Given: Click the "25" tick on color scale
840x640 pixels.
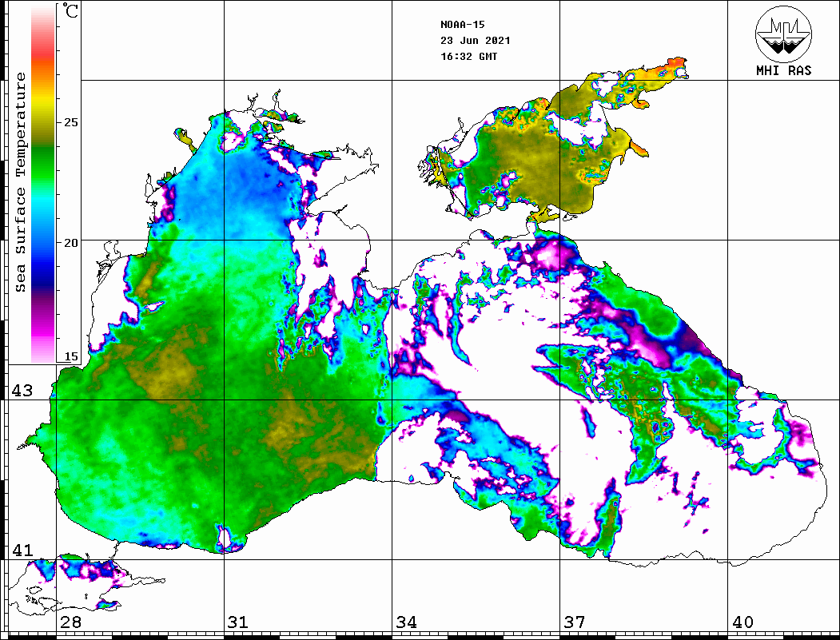Looking at the screenshot, I should pyautogui.click(x=70, y=122).
